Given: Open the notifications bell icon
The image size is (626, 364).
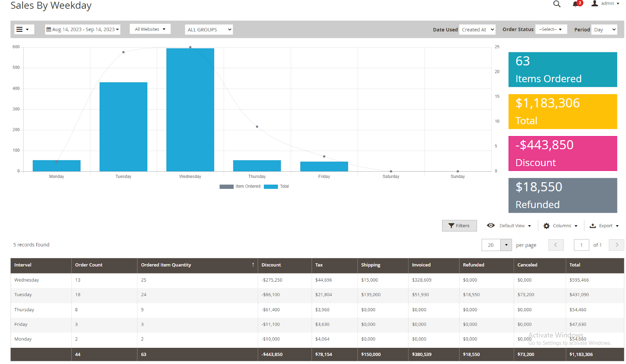Looking at the screenshot, I should point(576,4).
